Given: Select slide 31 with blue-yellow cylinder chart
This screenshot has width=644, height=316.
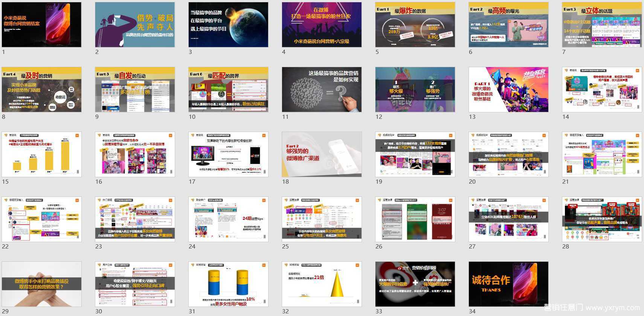Looking at the screenshot, I should 228,284.
